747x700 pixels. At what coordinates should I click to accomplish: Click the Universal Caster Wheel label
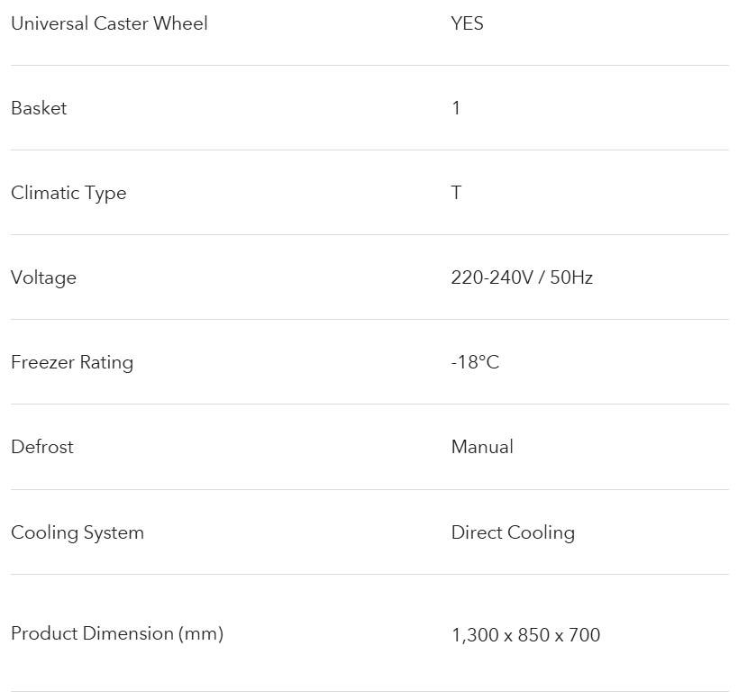pyautogui.click(x=109, y=23)
